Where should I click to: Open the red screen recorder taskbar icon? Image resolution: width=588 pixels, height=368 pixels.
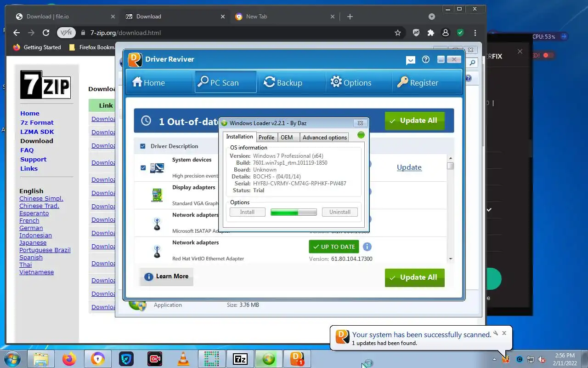click(155, 359)
